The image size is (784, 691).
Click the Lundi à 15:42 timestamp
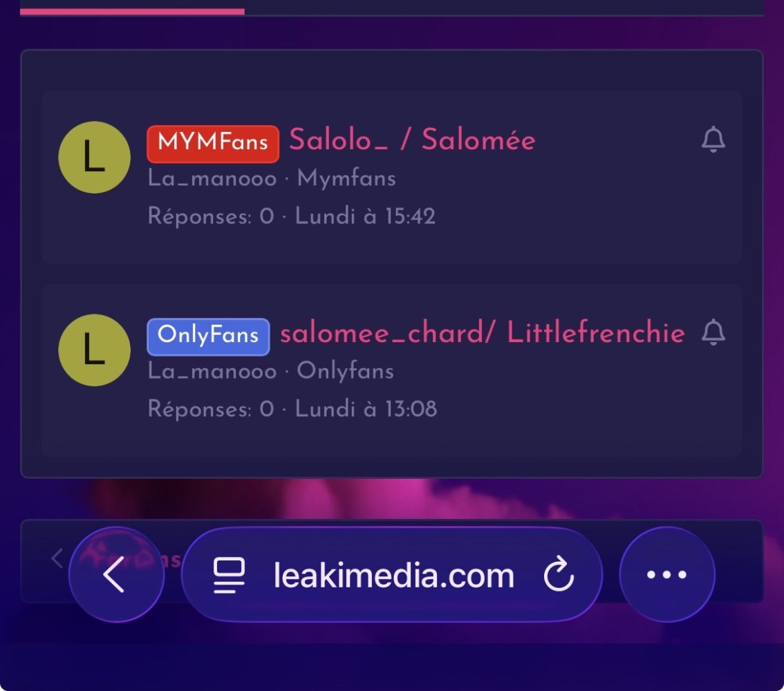(x=365, y=216)
